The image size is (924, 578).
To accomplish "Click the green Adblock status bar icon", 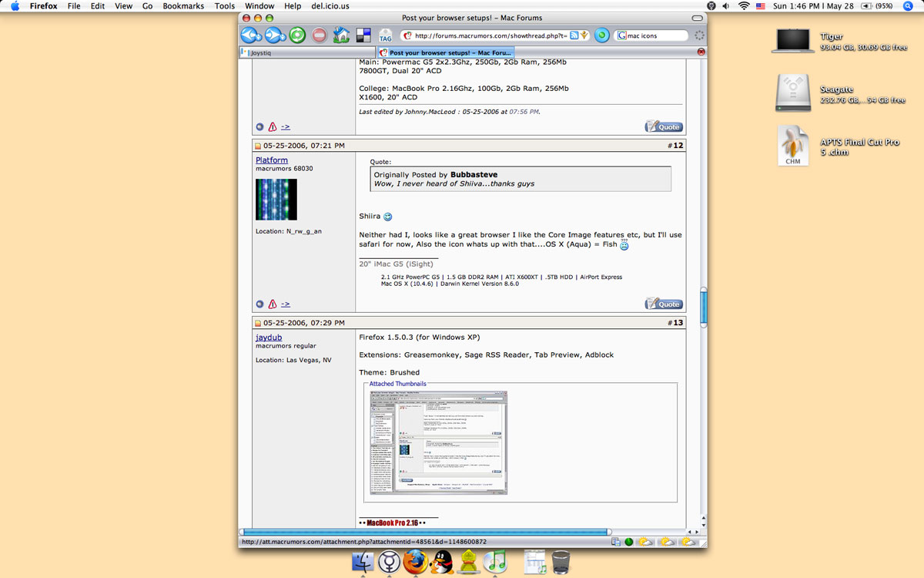I will coord(628,542).
